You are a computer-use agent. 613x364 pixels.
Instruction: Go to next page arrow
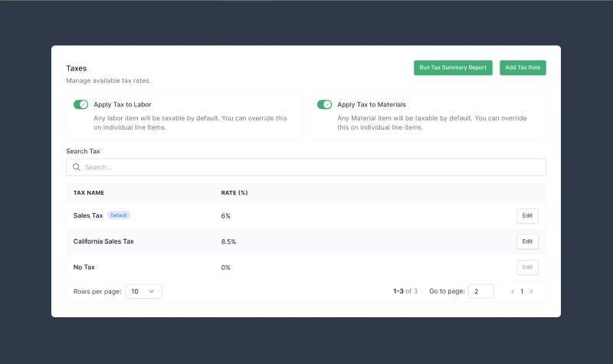coord(531,291)
